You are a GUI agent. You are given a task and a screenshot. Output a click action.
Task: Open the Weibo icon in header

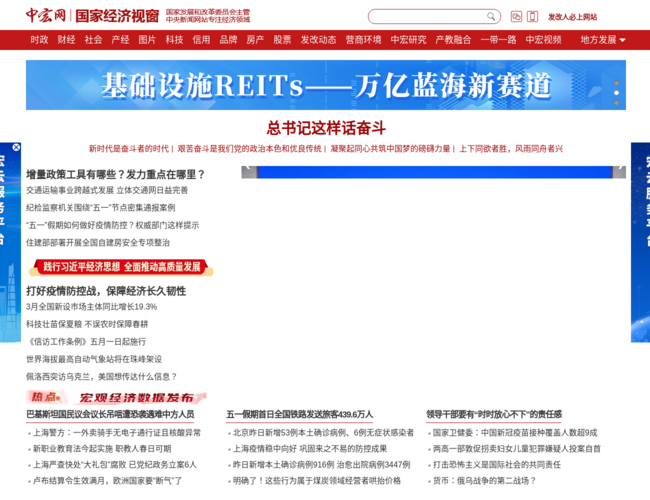pos(516,17)
